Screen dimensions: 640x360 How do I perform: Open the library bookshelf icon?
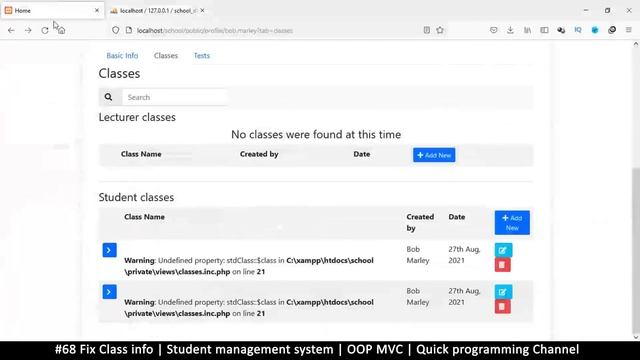527,30
